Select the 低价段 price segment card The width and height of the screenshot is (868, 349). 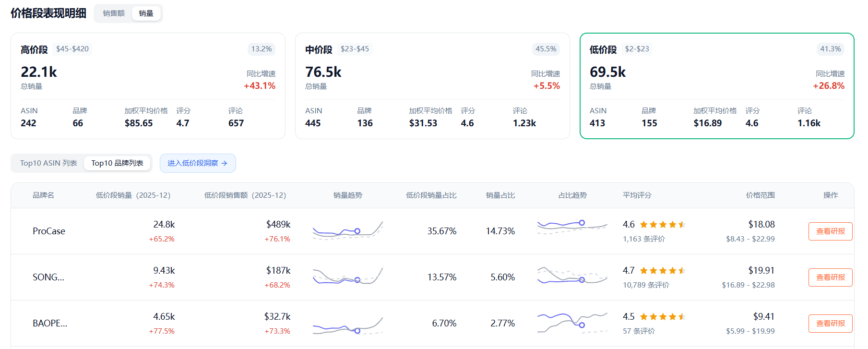coord(717,86)
